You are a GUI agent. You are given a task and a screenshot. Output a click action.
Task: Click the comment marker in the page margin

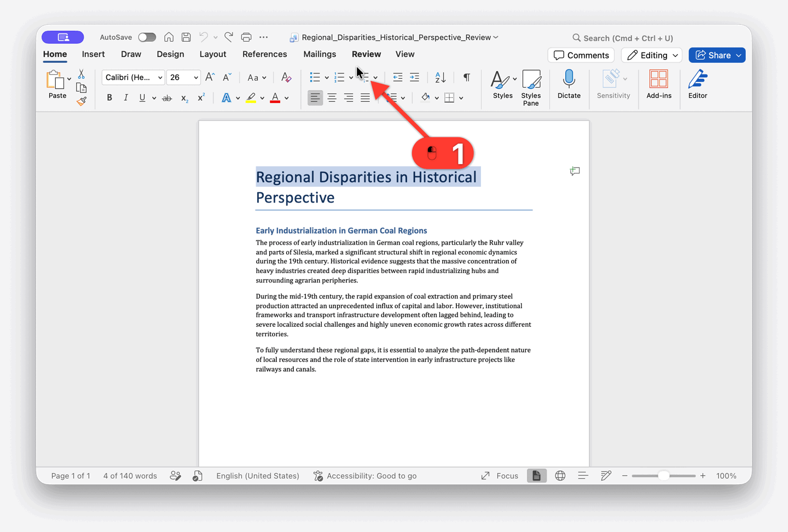pyautogui.click(x=575, y=171)
